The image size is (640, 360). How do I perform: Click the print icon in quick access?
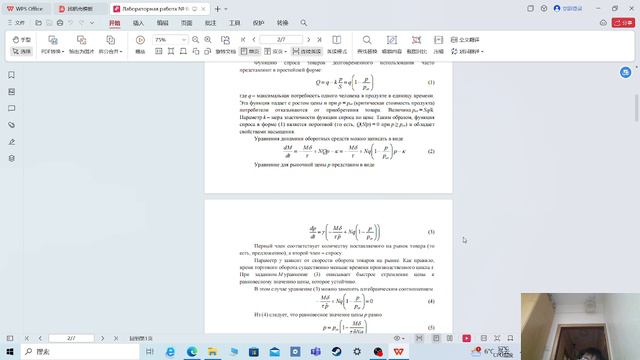coord(60,23)
